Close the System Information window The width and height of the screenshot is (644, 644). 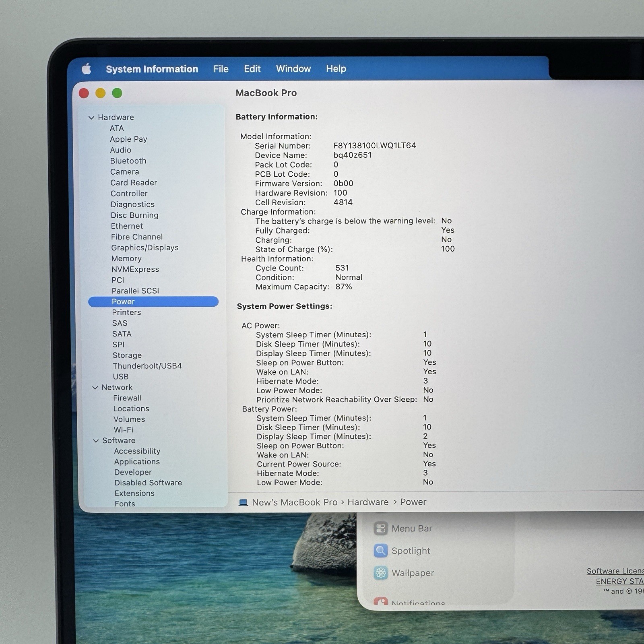click(x=84, y=93)
